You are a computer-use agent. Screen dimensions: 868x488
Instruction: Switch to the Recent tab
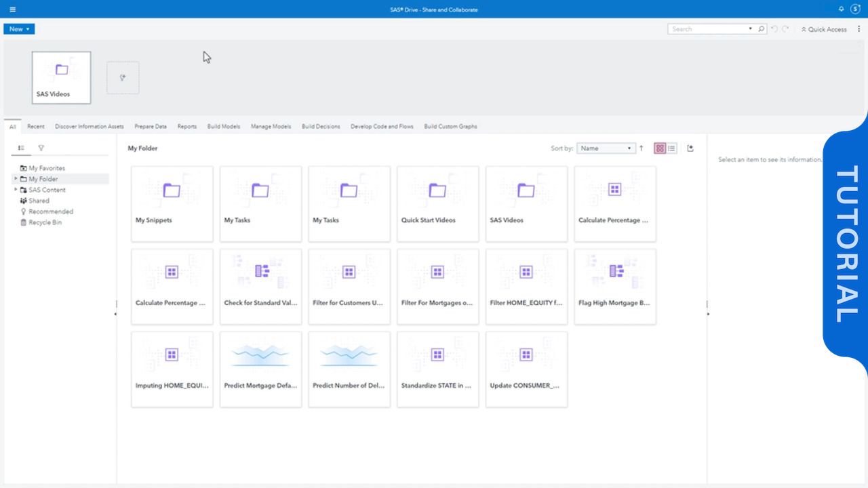point(35,126)
